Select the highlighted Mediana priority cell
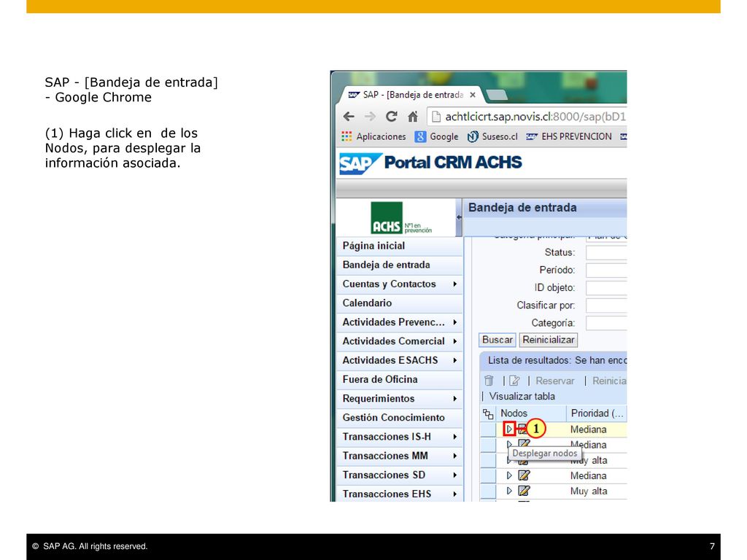The height and width of the screenshot is (560, 747). 589,429
